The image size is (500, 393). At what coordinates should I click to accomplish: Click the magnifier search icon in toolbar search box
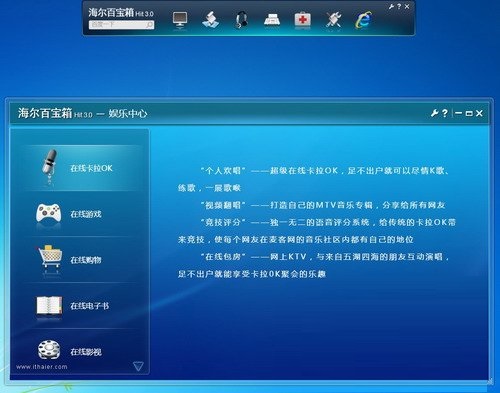(150, 25)
